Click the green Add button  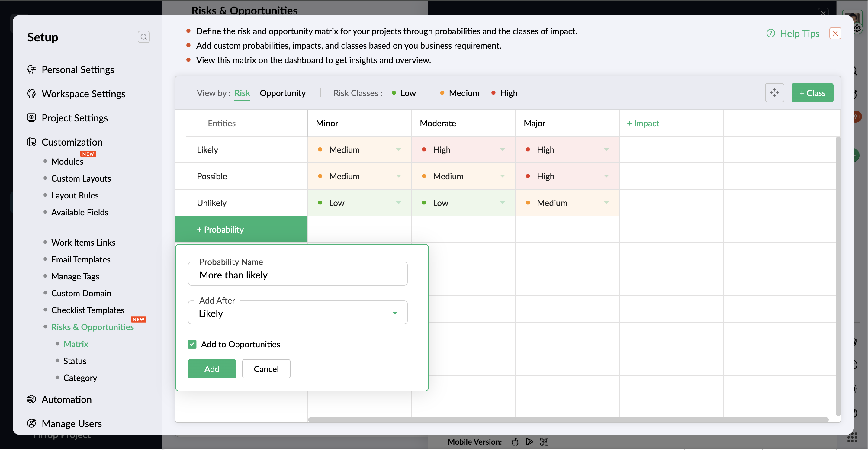[212, 368]
